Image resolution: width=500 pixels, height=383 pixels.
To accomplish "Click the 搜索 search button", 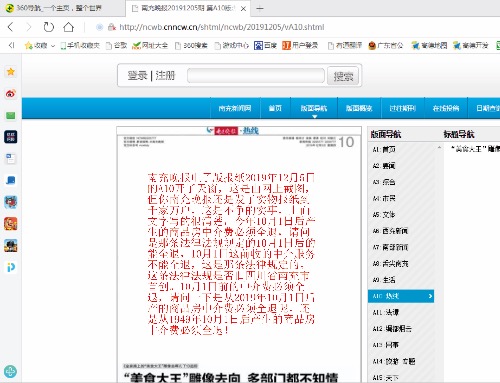I will pos(343,76).
